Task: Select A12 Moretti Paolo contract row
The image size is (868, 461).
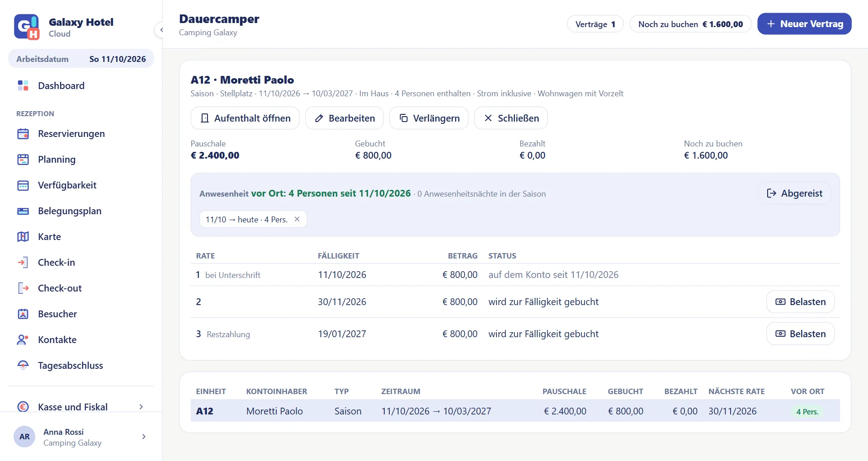Action: [515, 411]
